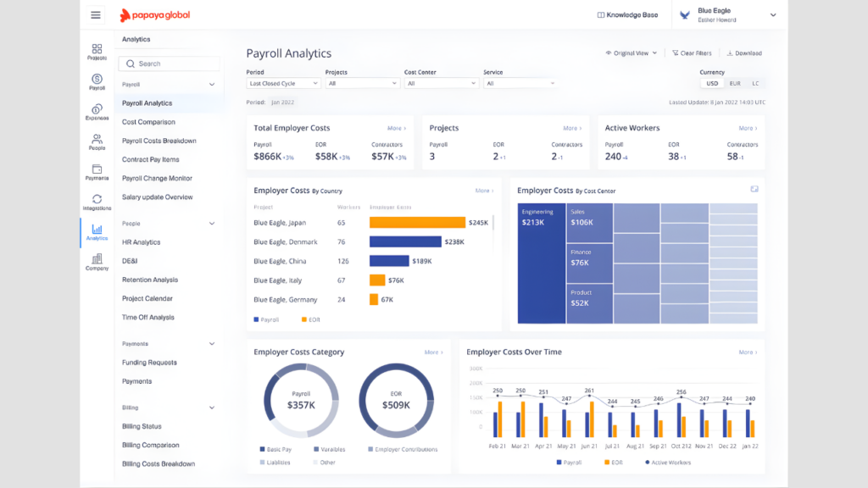Open the Expenses sidebar icon
Screen dimensions: 868x488
click(x=97, y=112)
